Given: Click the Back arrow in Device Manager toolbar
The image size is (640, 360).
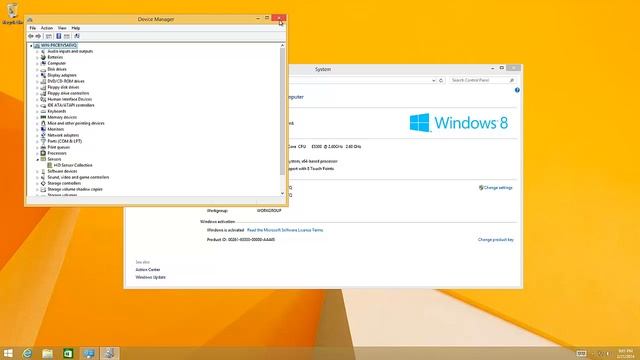Looking at the screenshot, I should pyautogui.click(x=31, y=36).
